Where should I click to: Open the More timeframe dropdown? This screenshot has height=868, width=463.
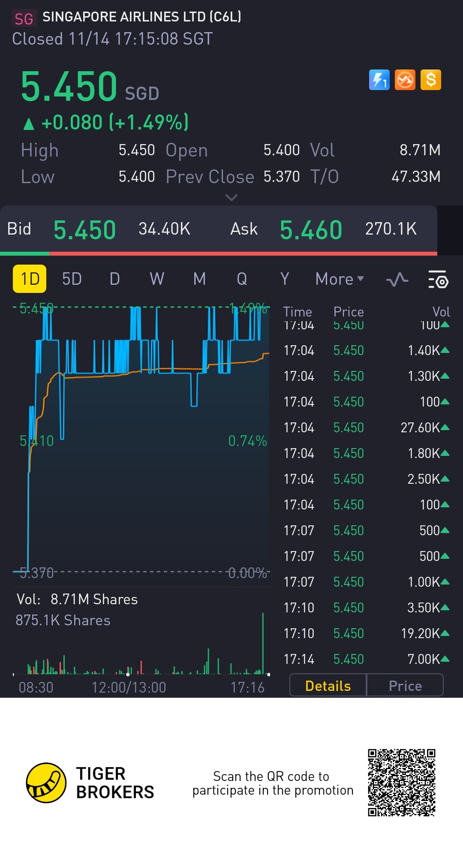340,279
